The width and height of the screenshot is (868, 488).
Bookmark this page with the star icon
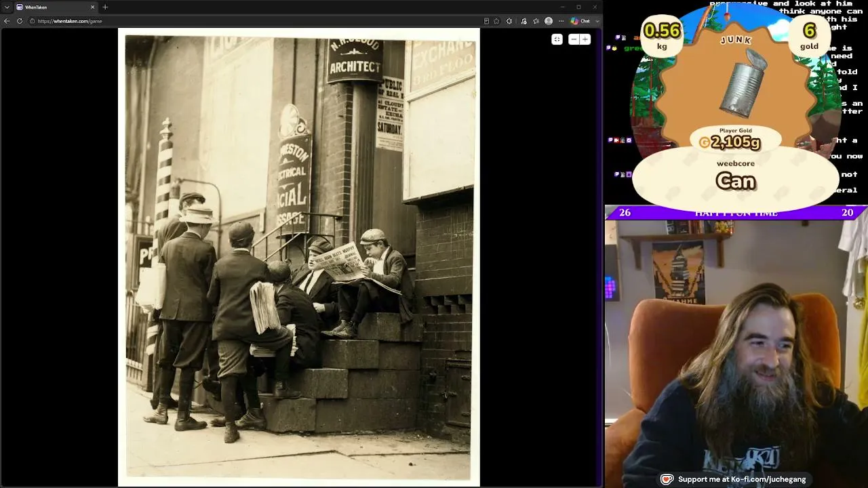point(496,21)
